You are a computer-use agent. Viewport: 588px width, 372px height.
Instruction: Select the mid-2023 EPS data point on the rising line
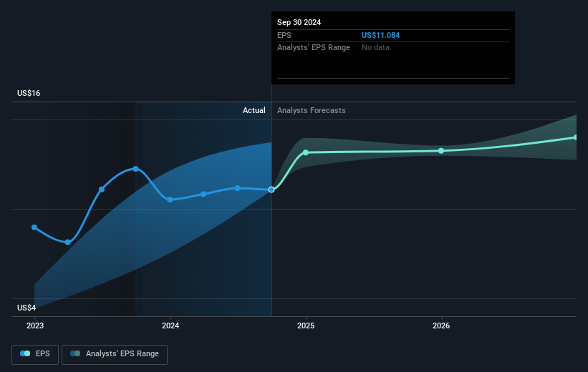click(102, 190)
